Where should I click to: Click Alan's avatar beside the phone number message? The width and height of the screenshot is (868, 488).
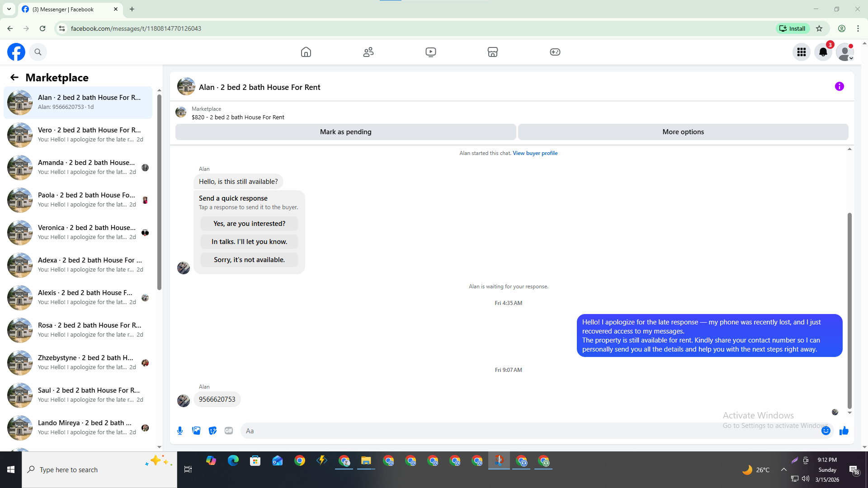pyautogui.click(x=184, y=401)
